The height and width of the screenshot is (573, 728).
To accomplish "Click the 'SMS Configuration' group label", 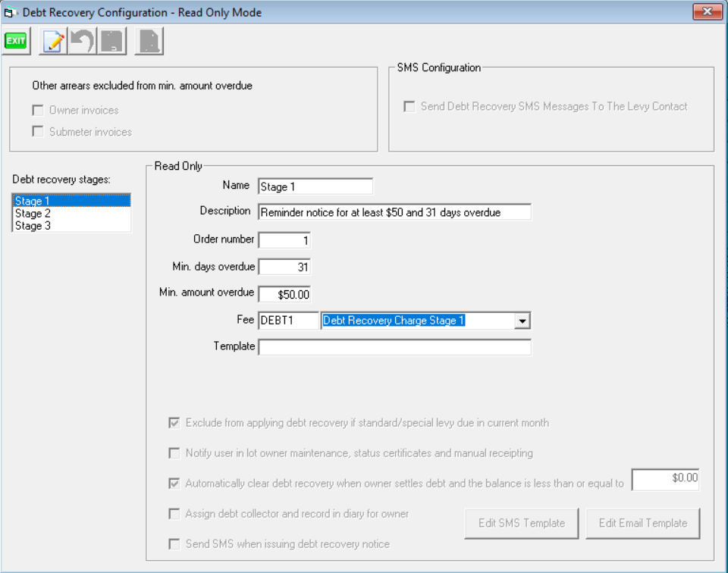I will [x=439, y=67].
